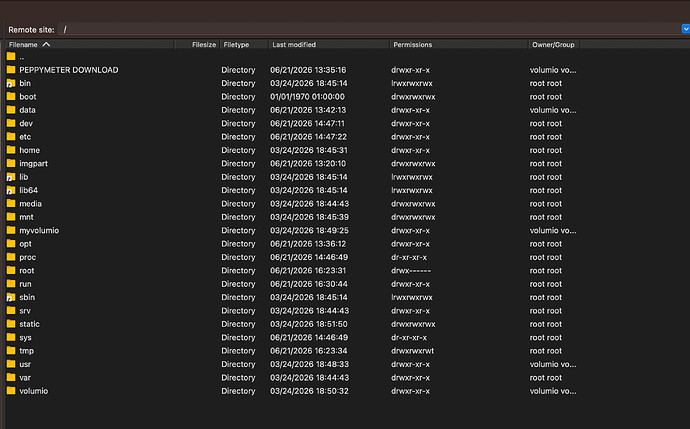
Task: Click date '01/01/1970 01:00:00' in boot row
Action: pyautogui.click(x=307, y=96)
